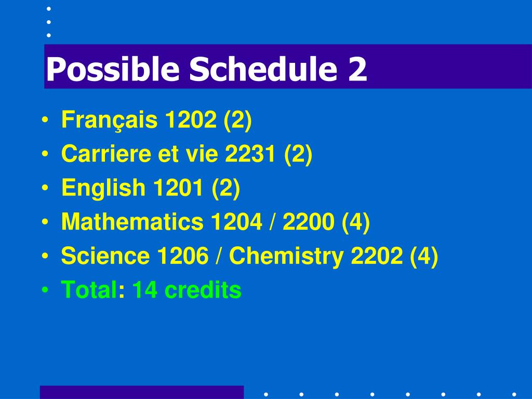
Task: Click the word Chemistry in the fifth bullet
Action: pyautogui.click(x=286, y=256)
